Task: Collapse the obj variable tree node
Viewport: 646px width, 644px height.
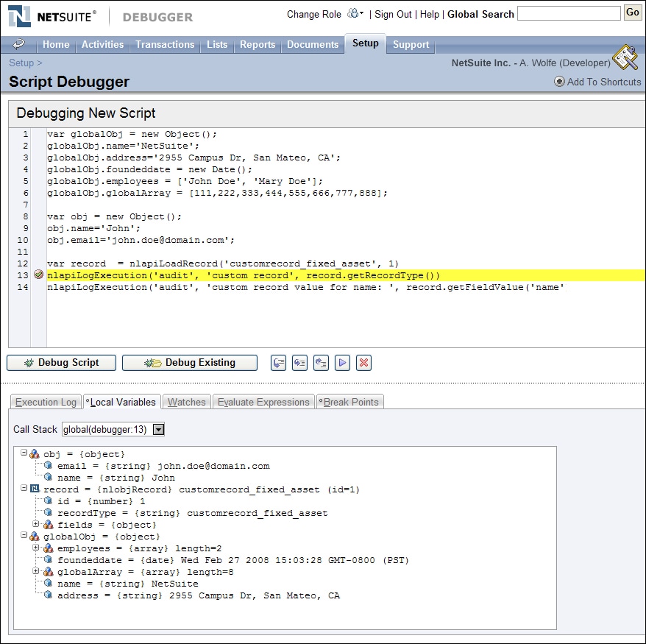Action: pos(24,453)
